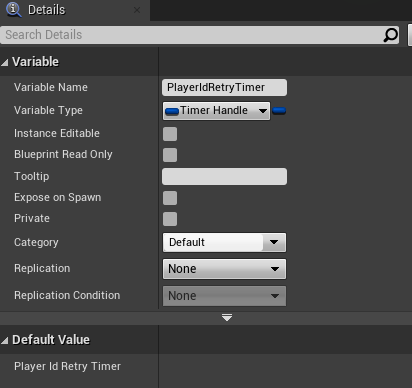The width and height of the screenshot is (412, 388).
Task: Click the Category text field showing Default
Action: point(213,242)
